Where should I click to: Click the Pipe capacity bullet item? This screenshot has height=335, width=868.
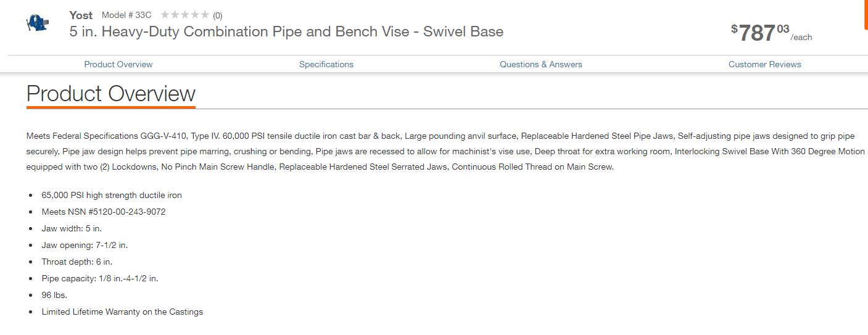[x=100, y=278]
